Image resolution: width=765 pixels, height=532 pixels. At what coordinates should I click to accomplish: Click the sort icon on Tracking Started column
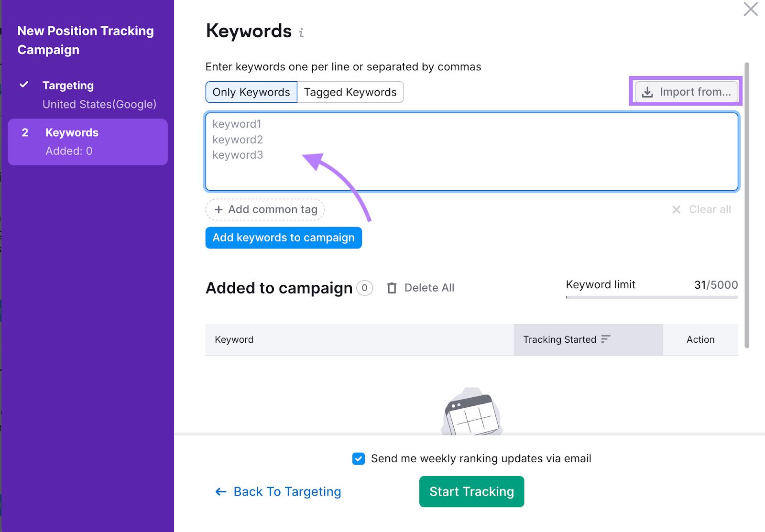click(x=605, y=339)
